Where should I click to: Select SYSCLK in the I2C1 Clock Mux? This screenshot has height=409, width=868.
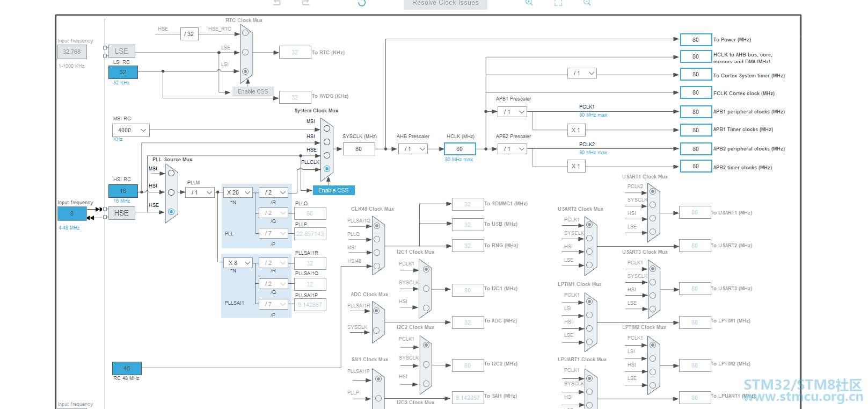[426, 289]
